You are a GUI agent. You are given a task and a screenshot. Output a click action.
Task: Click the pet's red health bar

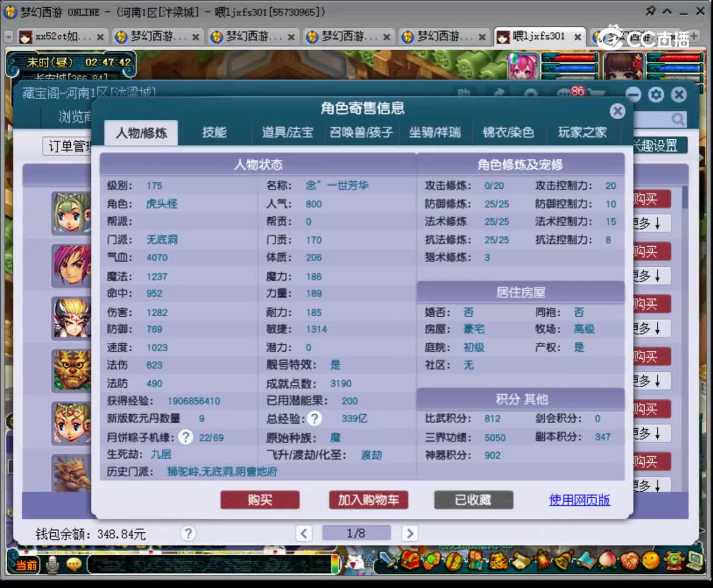[570, 58]
